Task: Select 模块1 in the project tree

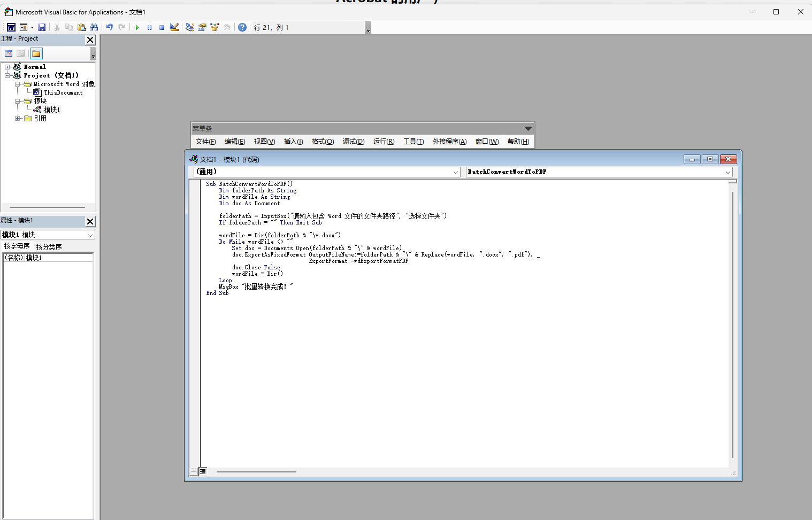Action: [x=52, y=110]
